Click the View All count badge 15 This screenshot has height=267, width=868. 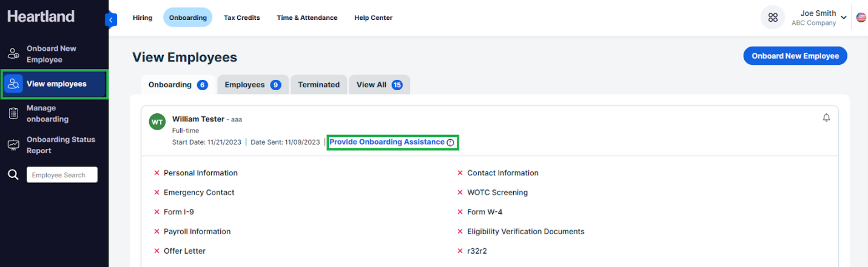pos(397,85)
